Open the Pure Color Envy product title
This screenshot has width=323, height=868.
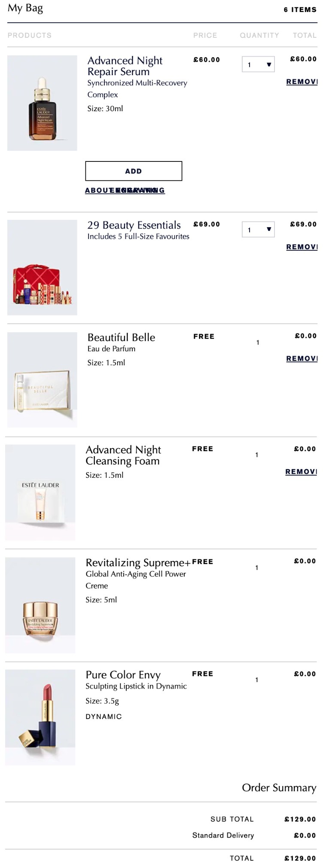point(123,675)
